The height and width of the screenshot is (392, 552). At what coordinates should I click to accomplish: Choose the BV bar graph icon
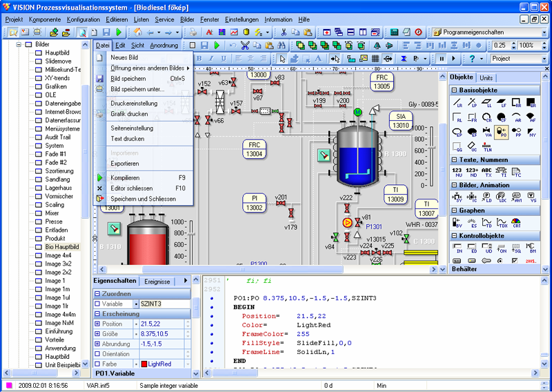(x=457, y=223)
